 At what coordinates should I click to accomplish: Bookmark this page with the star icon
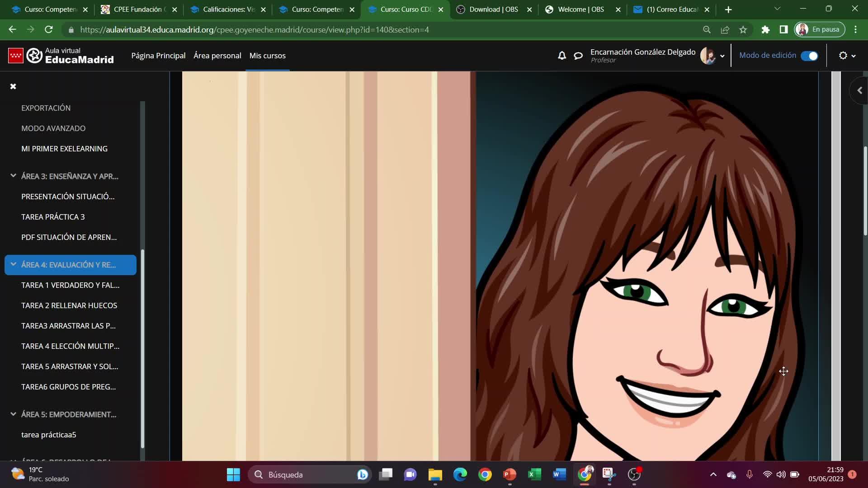[743, 30]
